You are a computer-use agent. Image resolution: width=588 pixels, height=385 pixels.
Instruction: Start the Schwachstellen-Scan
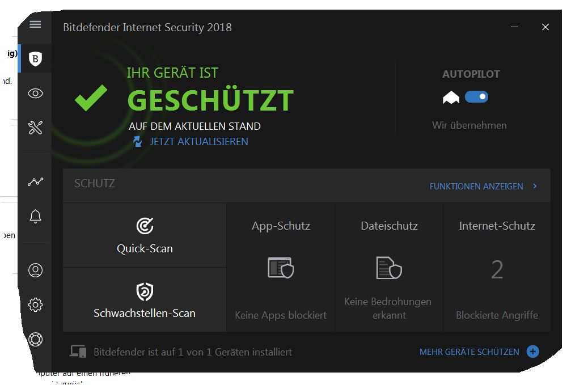(145, 300)
